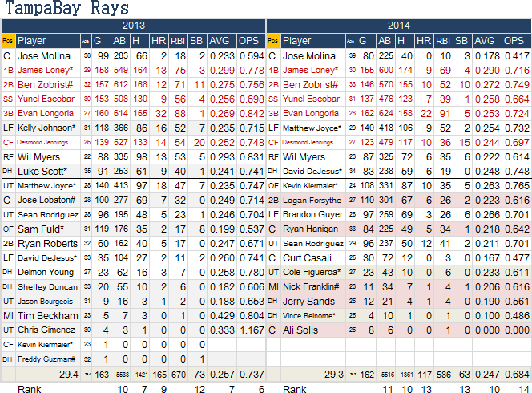
Task: Select Sean Rodriguez in the 2014 table
Action: [x=312, y=244]
